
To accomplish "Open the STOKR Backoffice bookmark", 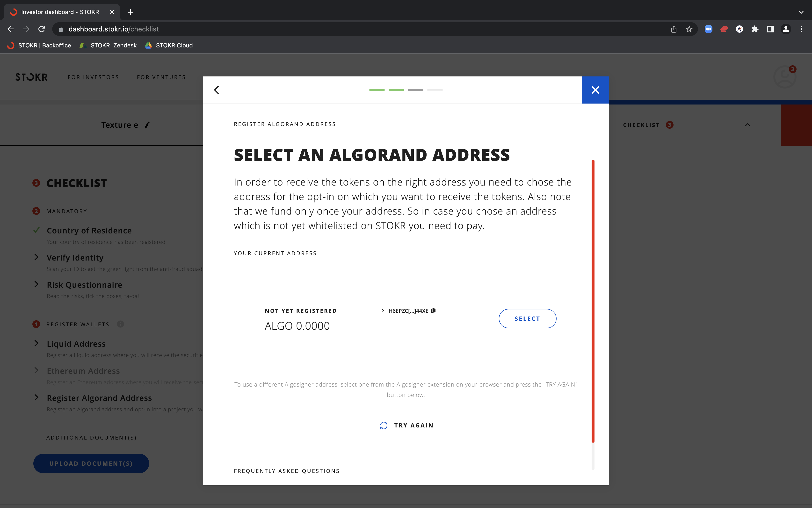I will [x=39, y=45].
